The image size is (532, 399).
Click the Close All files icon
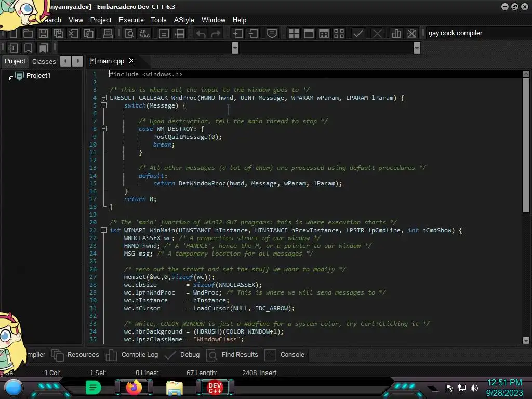coord(88,33)
